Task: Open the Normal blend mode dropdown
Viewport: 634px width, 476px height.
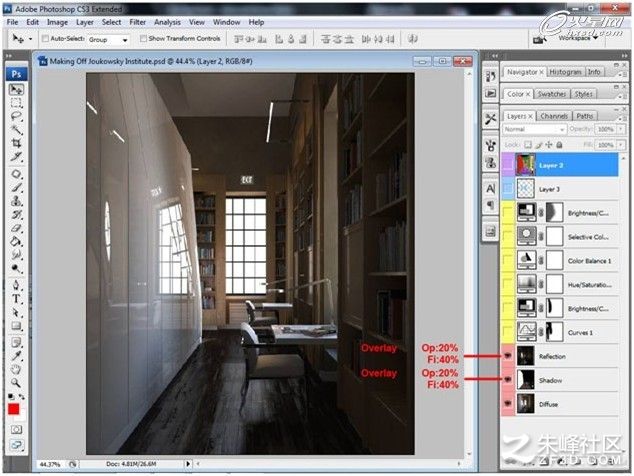Action: [x=534, y=129]
